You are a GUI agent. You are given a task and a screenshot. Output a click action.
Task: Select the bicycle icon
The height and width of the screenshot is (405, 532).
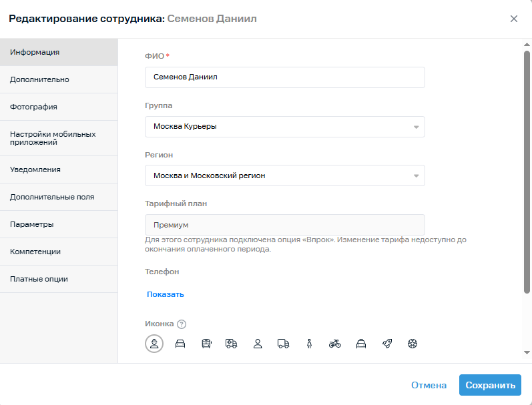pos(335,344)
